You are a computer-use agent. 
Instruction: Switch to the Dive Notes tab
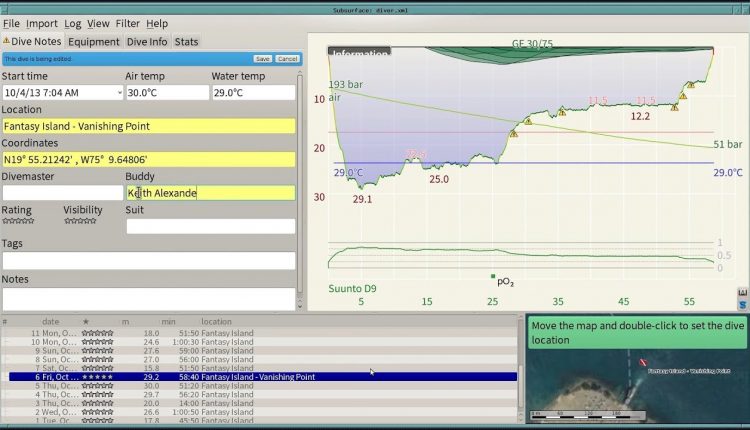point(33,42)
